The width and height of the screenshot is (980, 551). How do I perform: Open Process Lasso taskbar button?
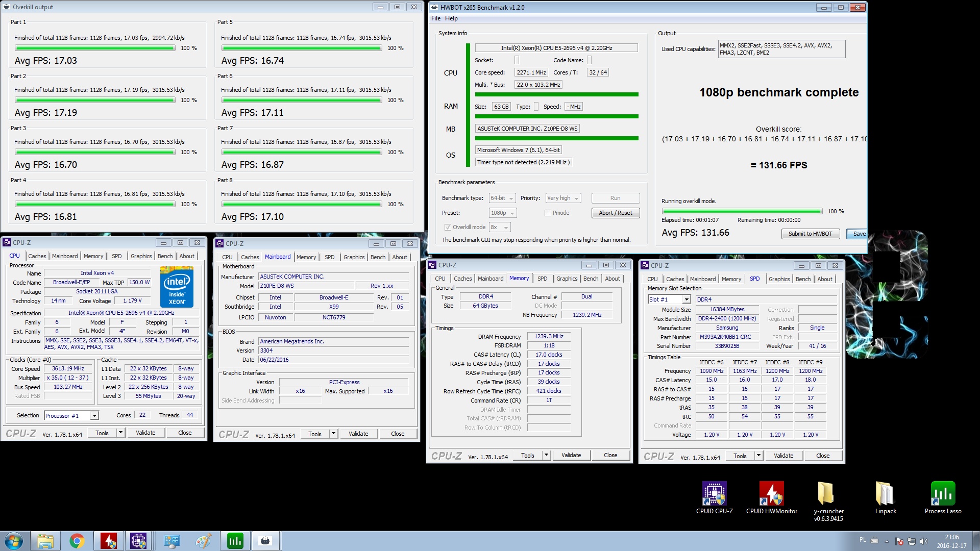tap(235, 541)
